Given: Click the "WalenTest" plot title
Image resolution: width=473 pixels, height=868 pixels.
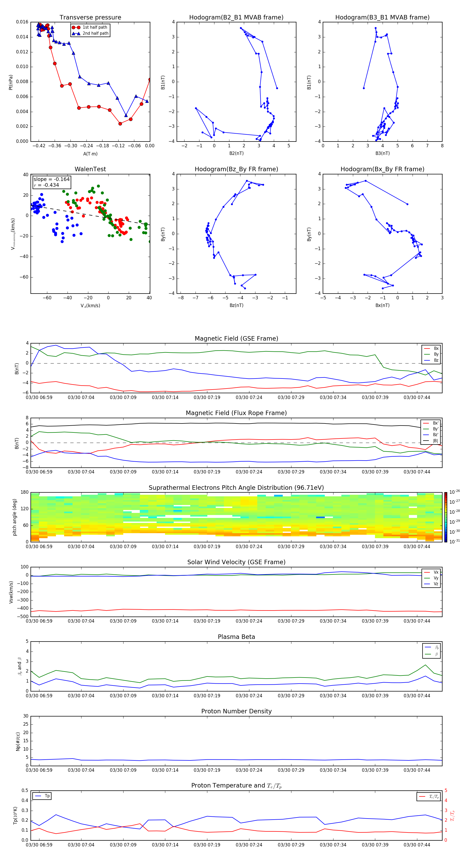Looking at the screenshot, I should (90, 169).
